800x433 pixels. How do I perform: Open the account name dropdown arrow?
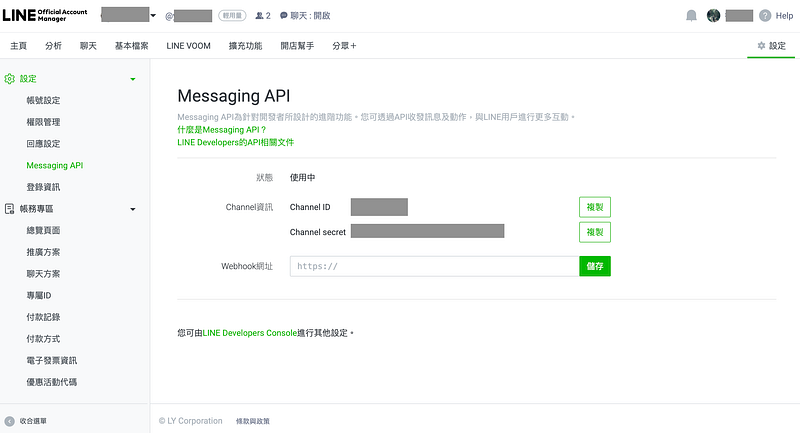point(153,16)
